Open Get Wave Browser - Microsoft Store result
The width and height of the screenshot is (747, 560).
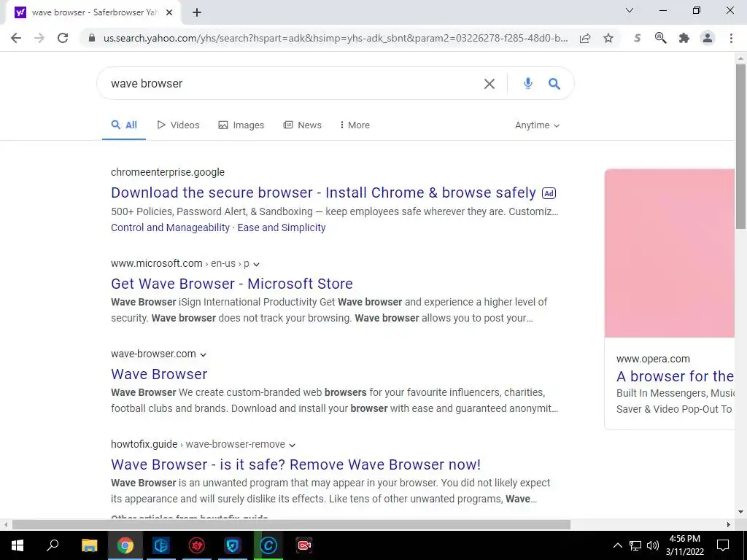(x=232, y=284)
